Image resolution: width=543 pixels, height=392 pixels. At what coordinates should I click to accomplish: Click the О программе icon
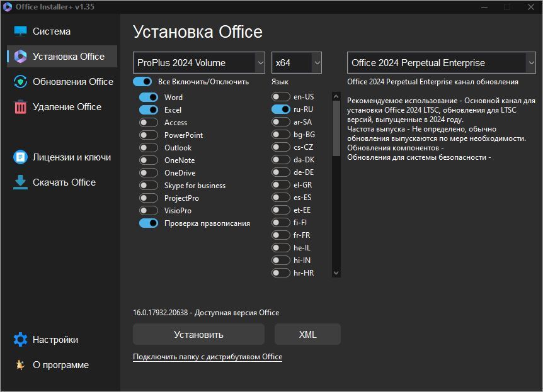point(21,365)
